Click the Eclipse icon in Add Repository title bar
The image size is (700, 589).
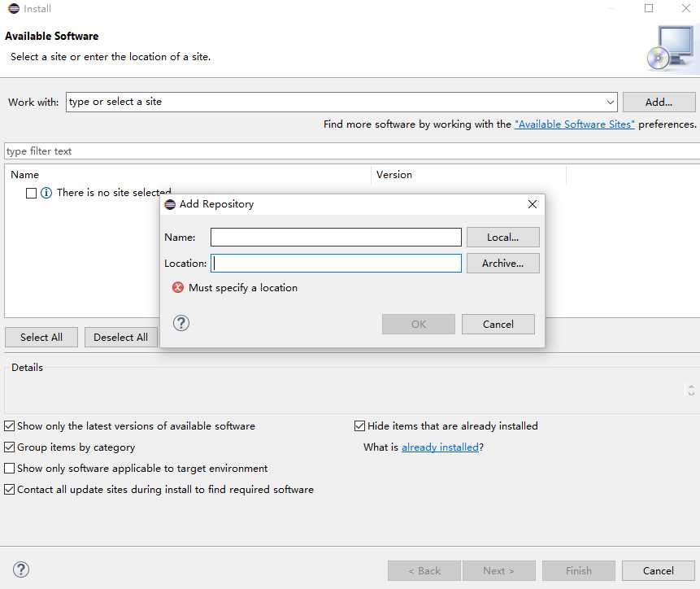coord(170,204)
